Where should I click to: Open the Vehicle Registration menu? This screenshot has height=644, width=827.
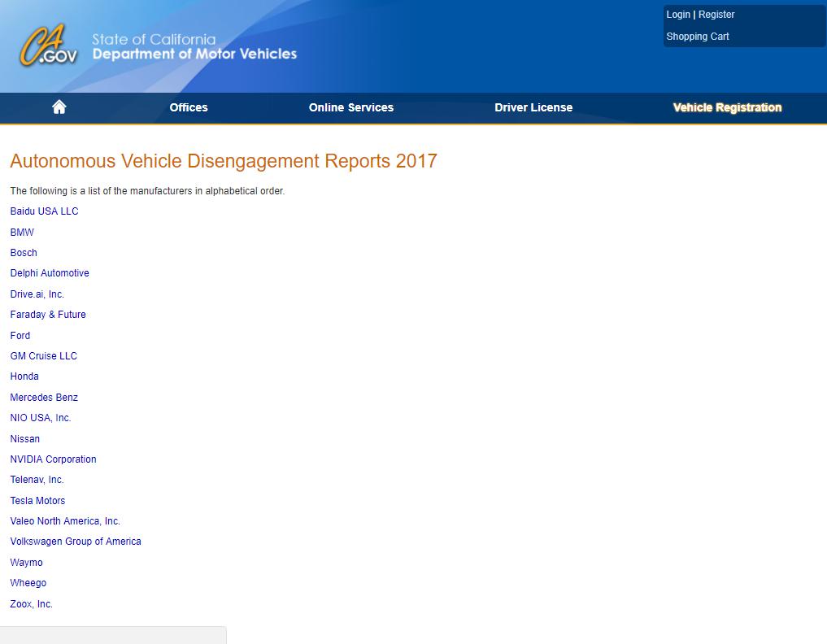click(x=727, y=107)
